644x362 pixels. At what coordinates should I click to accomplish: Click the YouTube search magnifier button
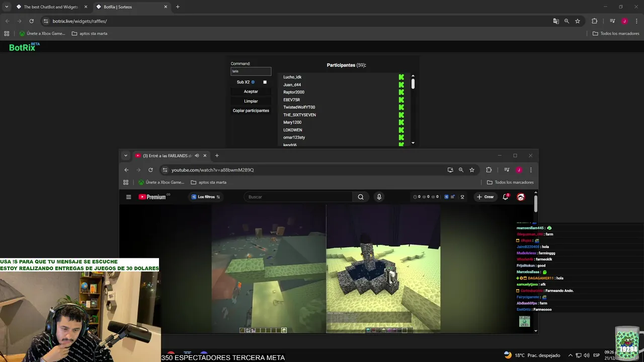pyautogui.click(x=361, y=197)
